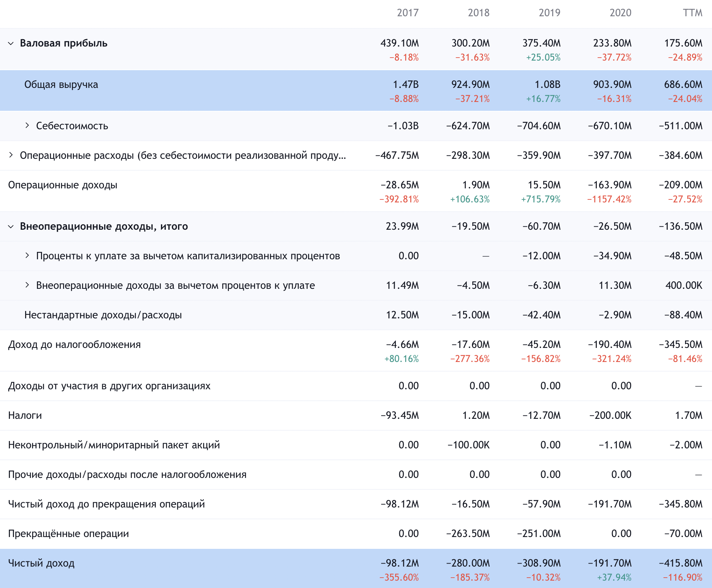Click net income change −355.60%
Screen dimensions: 712x588
399,578
